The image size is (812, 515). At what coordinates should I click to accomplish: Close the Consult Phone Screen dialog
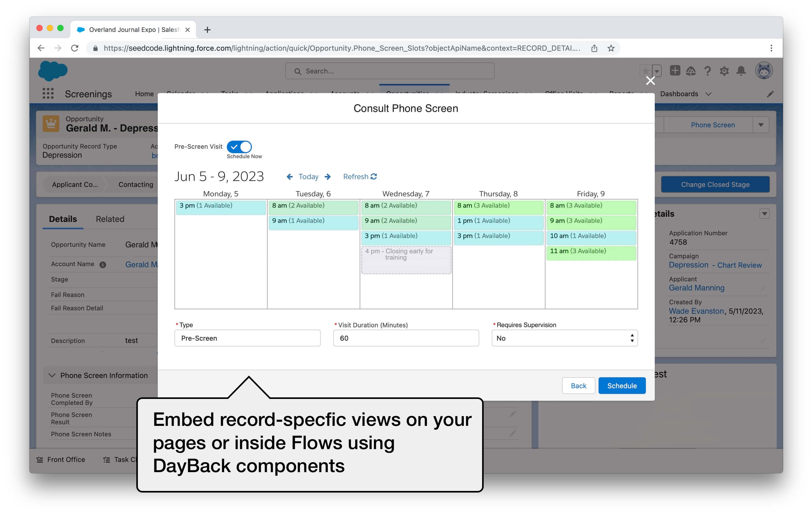650,81
